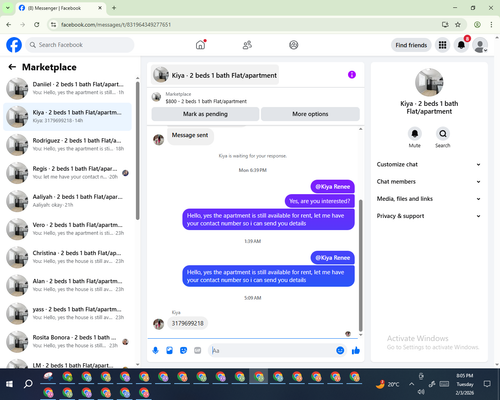Viewport: 500px width, 400px height.
Task: Bookmark this page with star icon
Action: coord(458,25)
